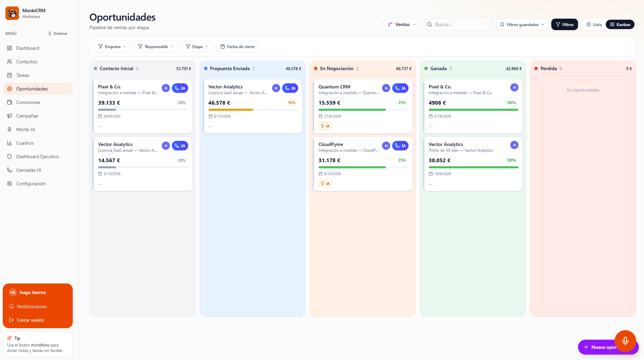The image size is (644, 360).
Task: Expand the Empresa filter dropdown
Action: [x=112, y=47]
